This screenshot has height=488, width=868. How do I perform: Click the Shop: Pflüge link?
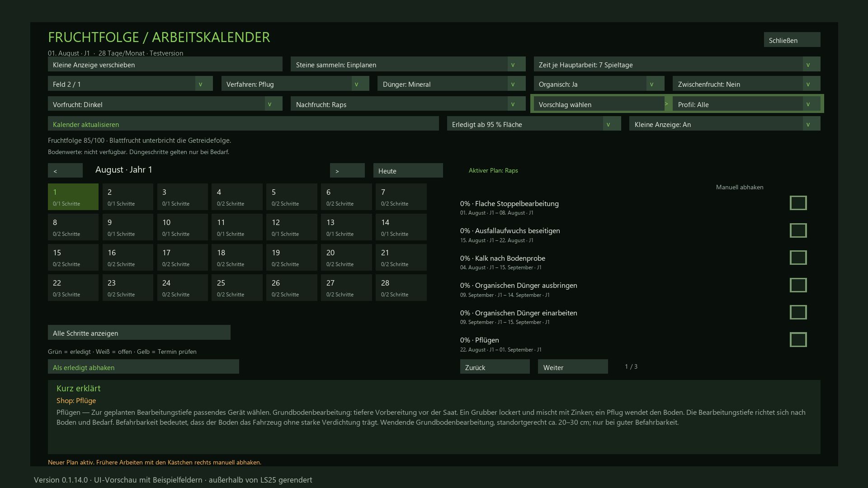[x=76, y=400]
